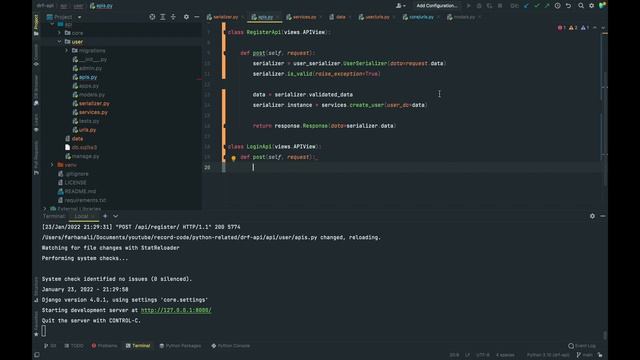640x360 pixels.
Task: Expand External Libraries node
Action: pos(45,209)
